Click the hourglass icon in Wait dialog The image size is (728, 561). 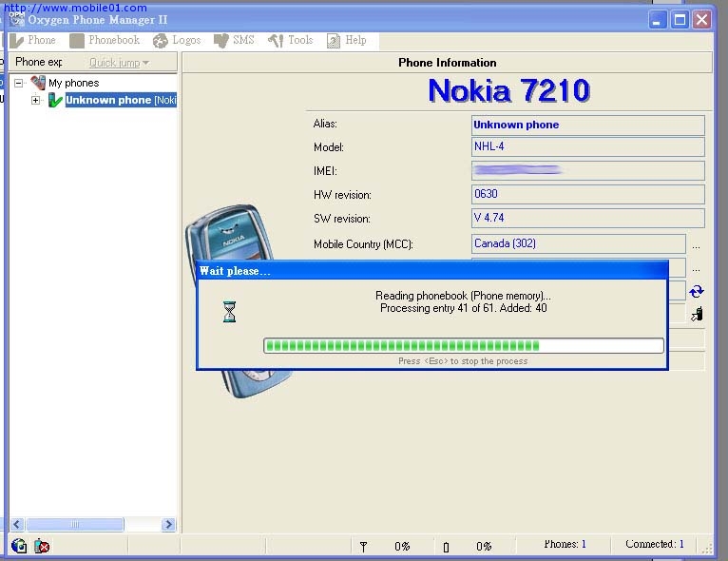point(229,312)
